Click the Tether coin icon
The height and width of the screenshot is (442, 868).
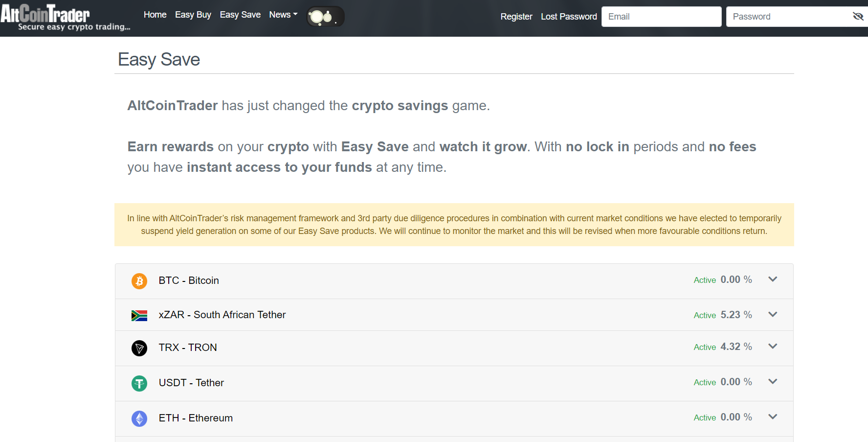pos(139,383)
